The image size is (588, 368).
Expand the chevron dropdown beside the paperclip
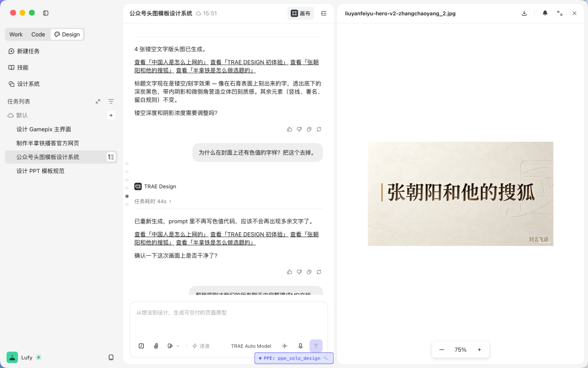coord(178,346)
